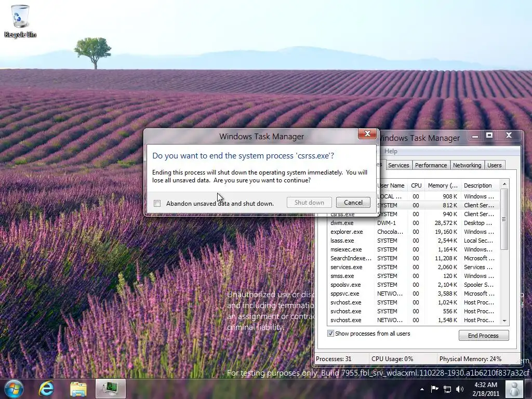Select the highlighted row using 812 K
532x399 pixels.
(x=439, y=205)
